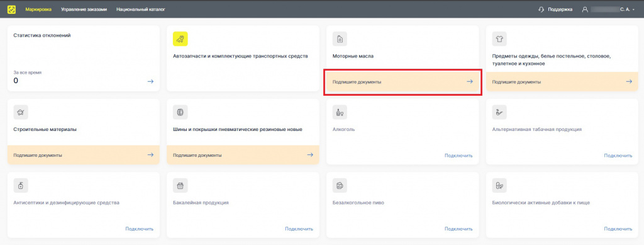
Task: Click the bottle and glass Алкоголь icon
Action: point(340,112)
